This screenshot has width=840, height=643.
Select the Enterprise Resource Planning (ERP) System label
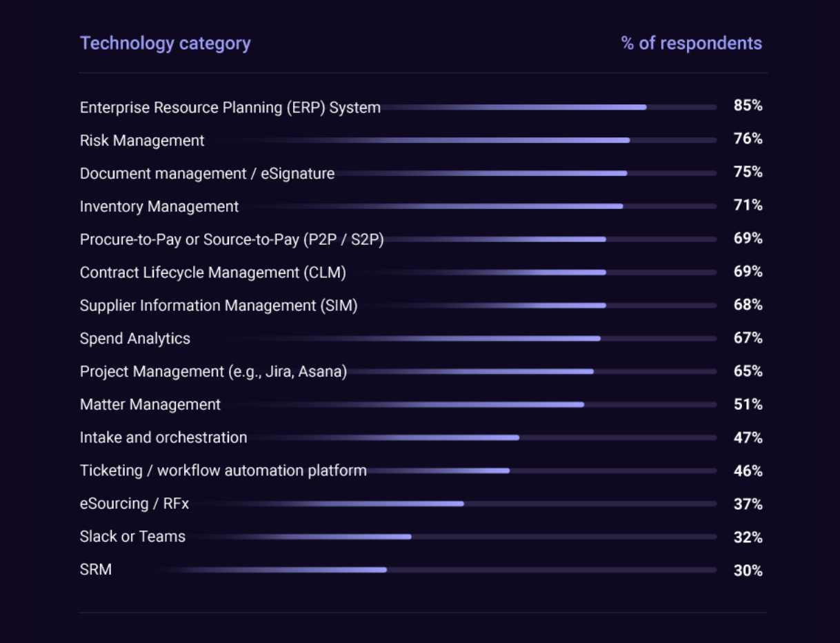[230, 108]
